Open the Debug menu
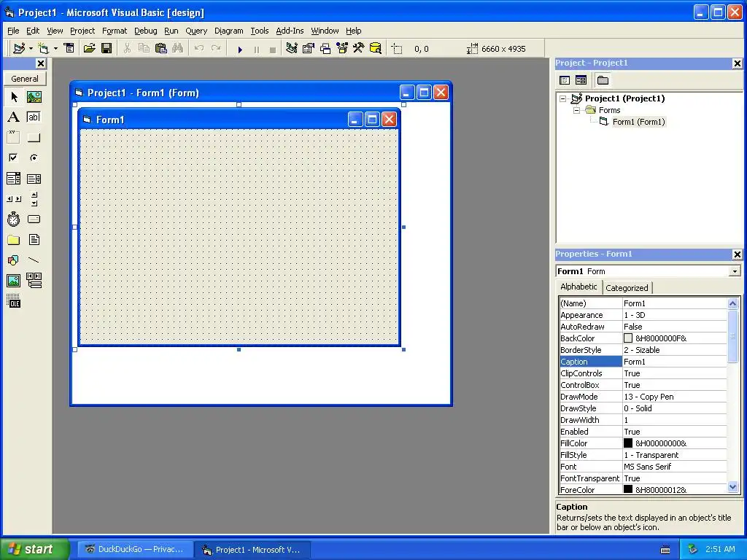Viewport: 747px width, 560px height. 145,31
